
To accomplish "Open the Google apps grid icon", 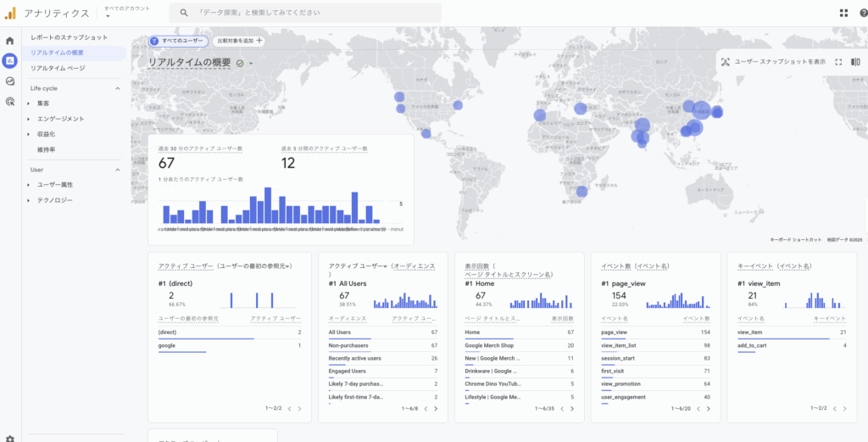I will [x=843, y=13].
